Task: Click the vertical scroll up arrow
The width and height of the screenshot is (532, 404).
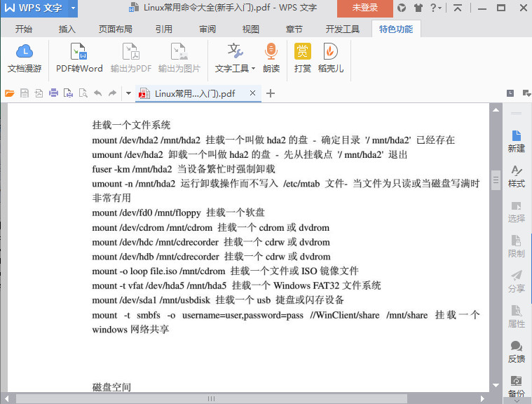Action: pos(496,109)
